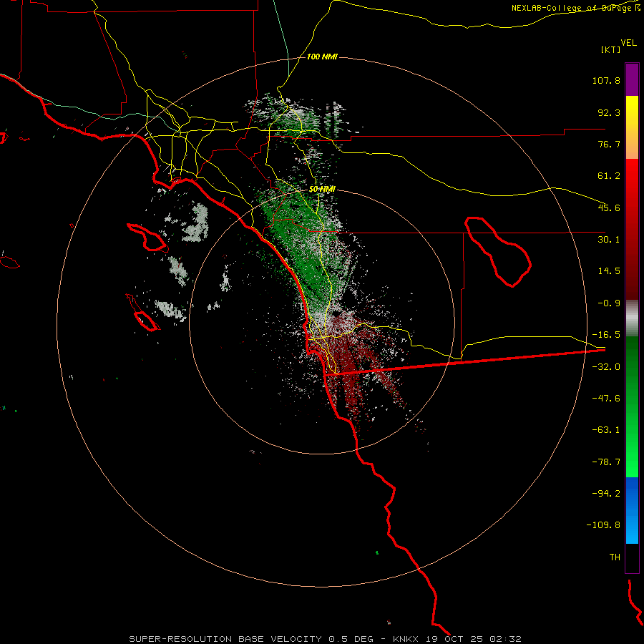Click the 107.8 velocity scale value
Viewport: 644px width, 644px height.
point(606,80)
